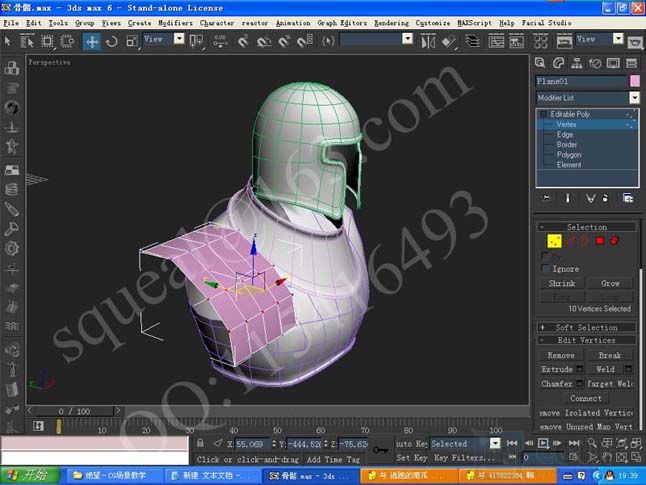646x485 pixels.
Task: Click the Remove vertices button
Action: click(x=561, y=355)
